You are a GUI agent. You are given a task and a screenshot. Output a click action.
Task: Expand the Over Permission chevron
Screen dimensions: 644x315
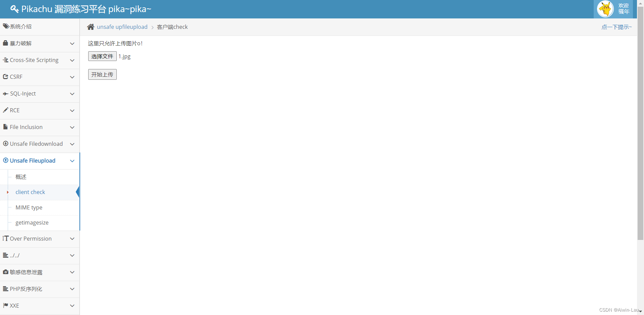72,239
